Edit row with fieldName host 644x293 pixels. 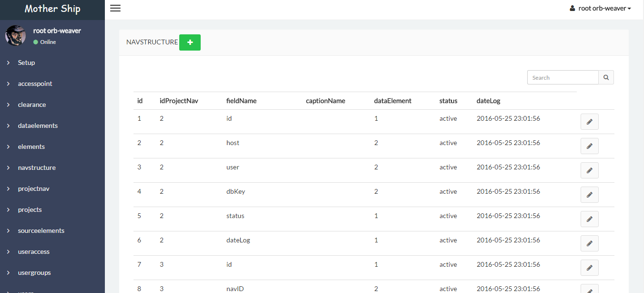click(589, 146)
